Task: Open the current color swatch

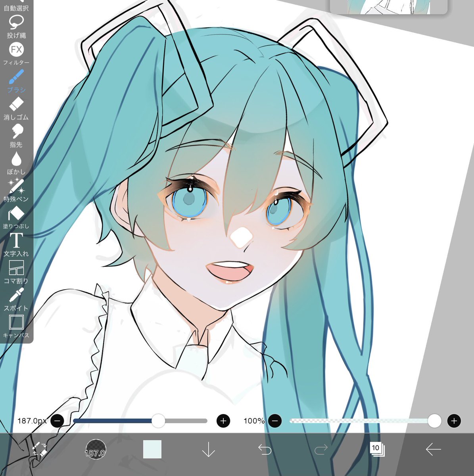Action: point(152,449)
